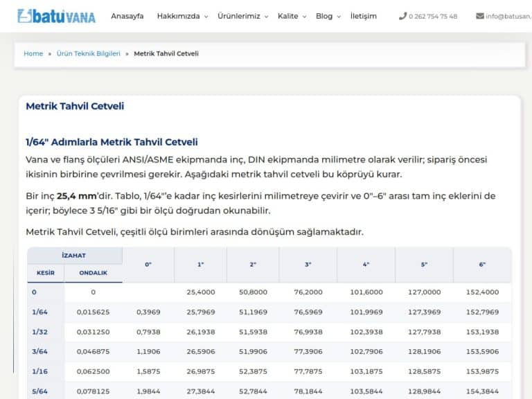Click the 4" column header
Image resolution: width=532 pixels, height=399 pixels.
pyautogui.click(x=366, y=265)
